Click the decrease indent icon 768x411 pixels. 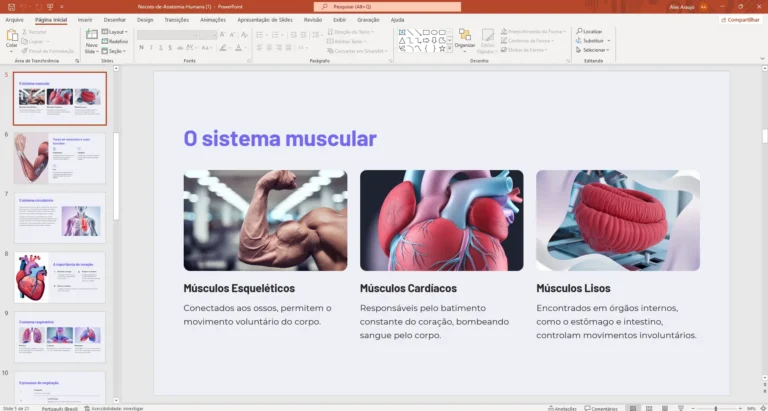[x=293, y=35]
